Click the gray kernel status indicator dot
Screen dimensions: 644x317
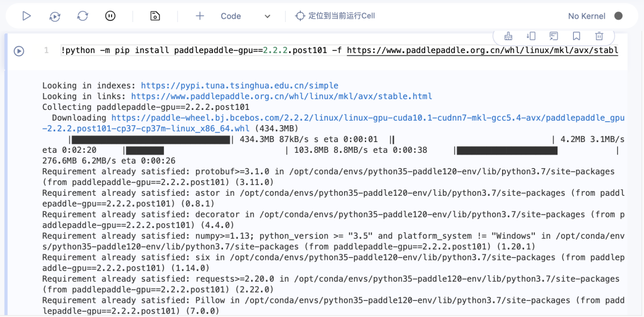618,16
